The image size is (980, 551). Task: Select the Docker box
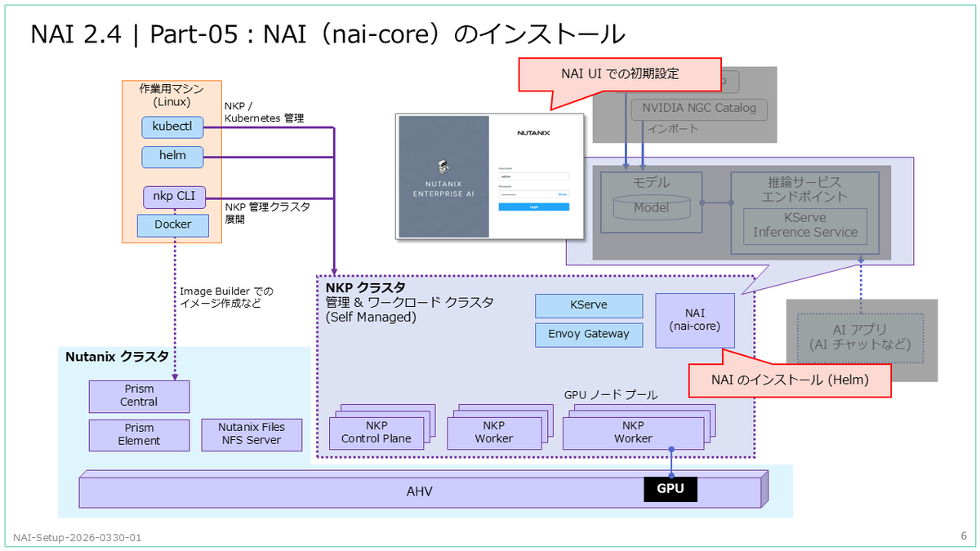coord(173,224)
